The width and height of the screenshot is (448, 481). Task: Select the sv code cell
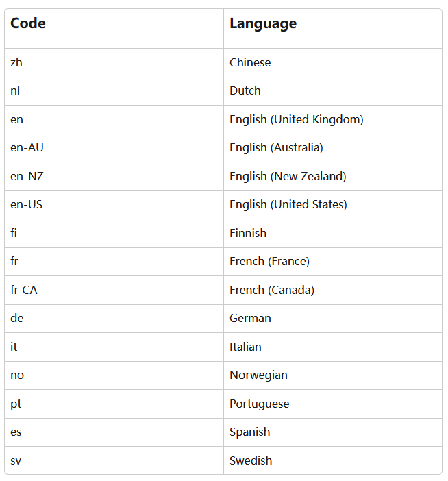[x=16, y=460]
